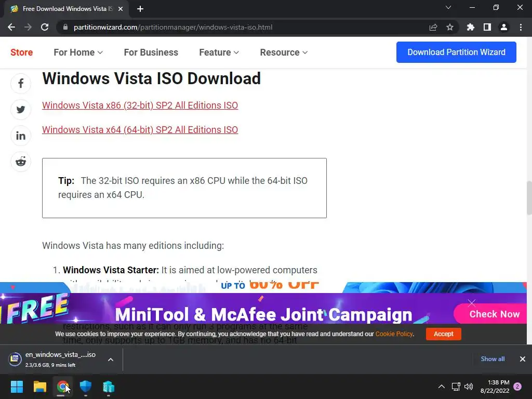Expand the Resource menu
This screenshot has width=532, height=399.
point(284,52)
